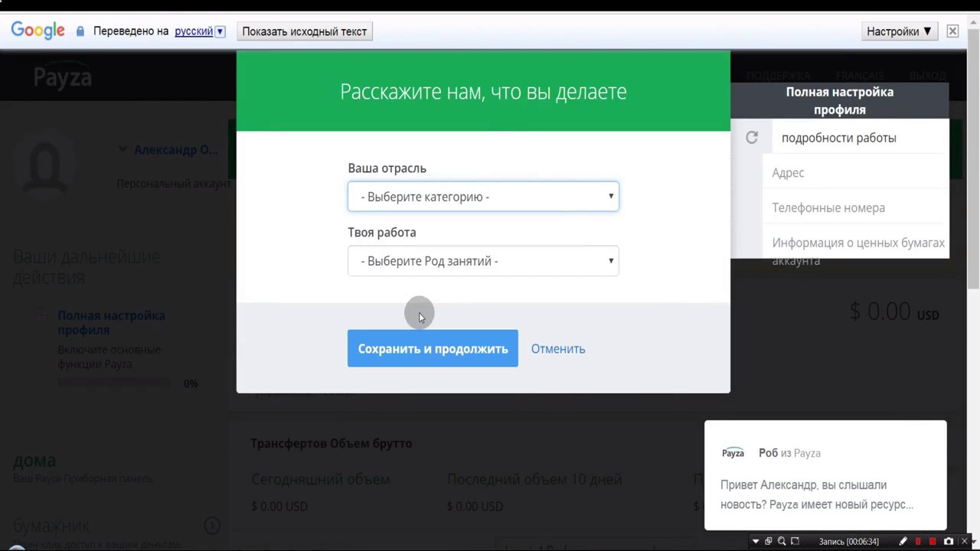Click the recorder window-mode icon

point(769,541)
